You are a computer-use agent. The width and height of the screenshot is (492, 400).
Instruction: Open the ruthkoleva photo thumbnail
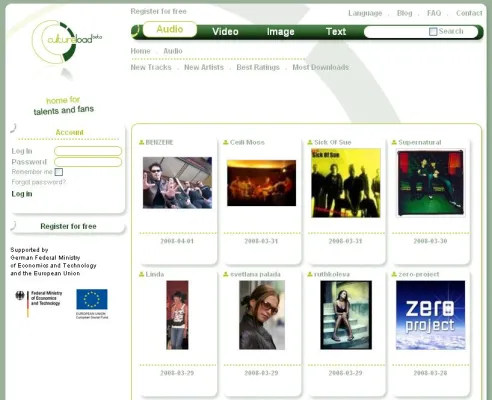click(x=346, y=315)
